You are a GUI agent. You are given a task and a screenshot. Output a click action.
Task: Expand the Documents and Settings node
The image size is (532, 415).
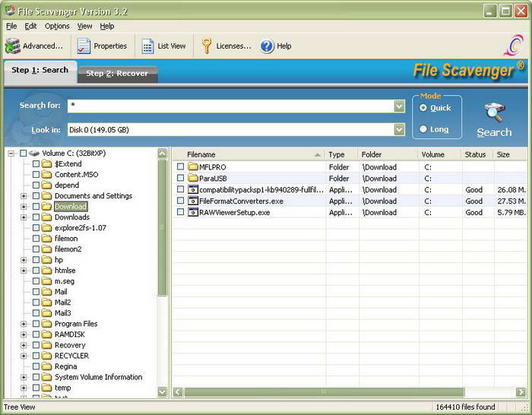24,196
